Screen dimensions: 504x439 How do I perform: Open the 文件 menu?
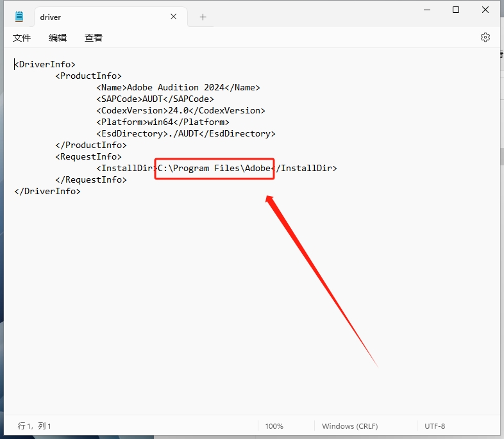pos(22,38)
